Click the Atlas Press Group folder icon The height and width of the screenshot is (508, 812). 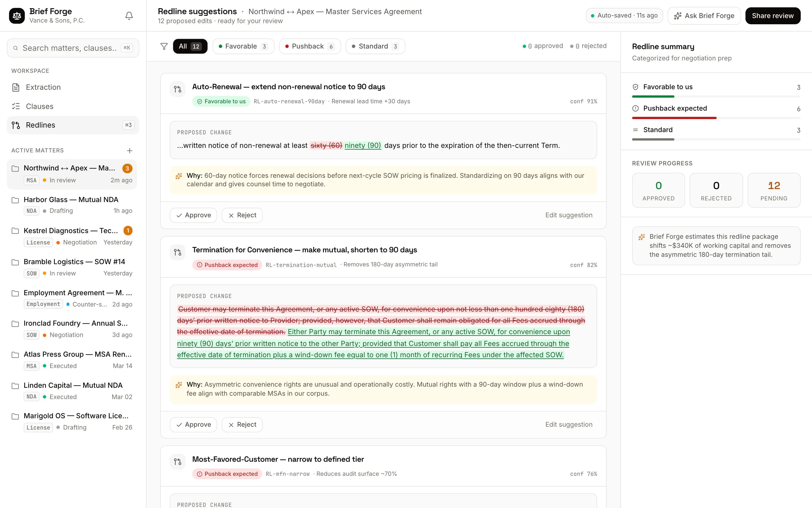tap(16, 355)
